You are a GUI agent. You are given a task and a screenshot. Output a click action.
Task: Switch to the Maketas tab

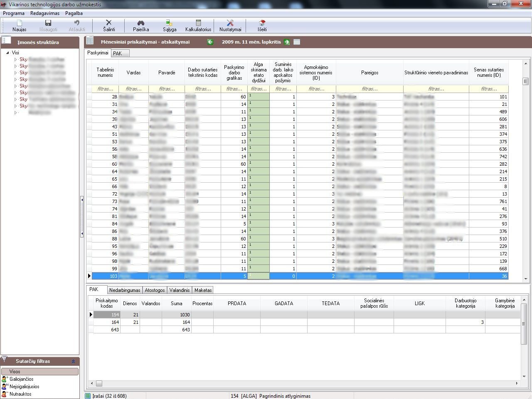(x=203, y=290)
